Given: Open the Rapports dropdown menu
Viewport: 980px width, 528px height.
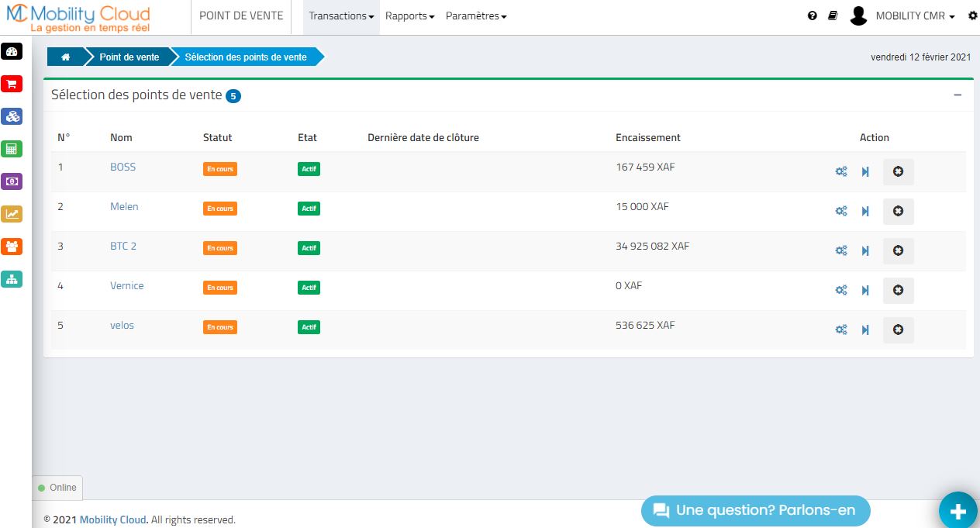Looking at the screenshot, I should point(409,16).
